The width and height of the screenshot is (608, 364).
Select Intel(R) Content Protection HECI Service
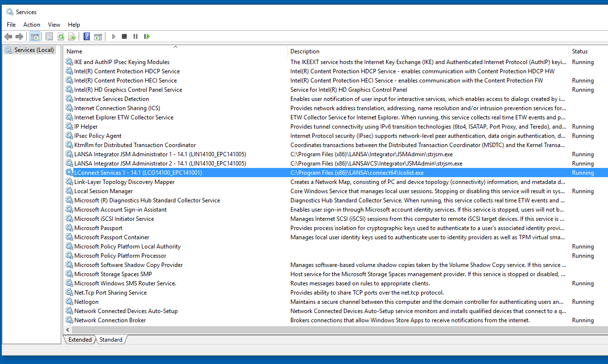click(x=125, y=81)
